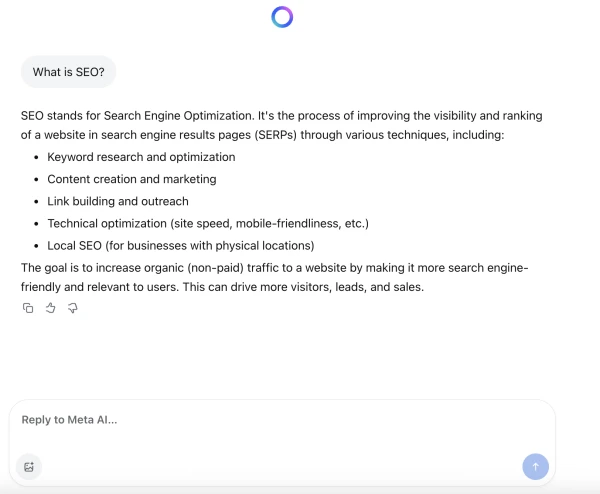Click the text visitors, leads, and sales
Viewport: 600px width, 494px height.
click(x=342, y=287)
